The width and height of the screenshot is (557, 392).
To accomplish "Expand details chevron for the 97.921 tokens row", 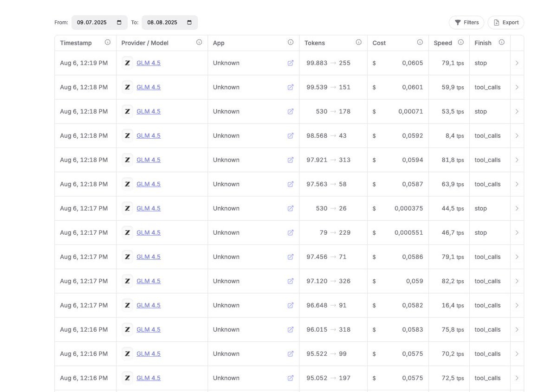I will point(517,160).
